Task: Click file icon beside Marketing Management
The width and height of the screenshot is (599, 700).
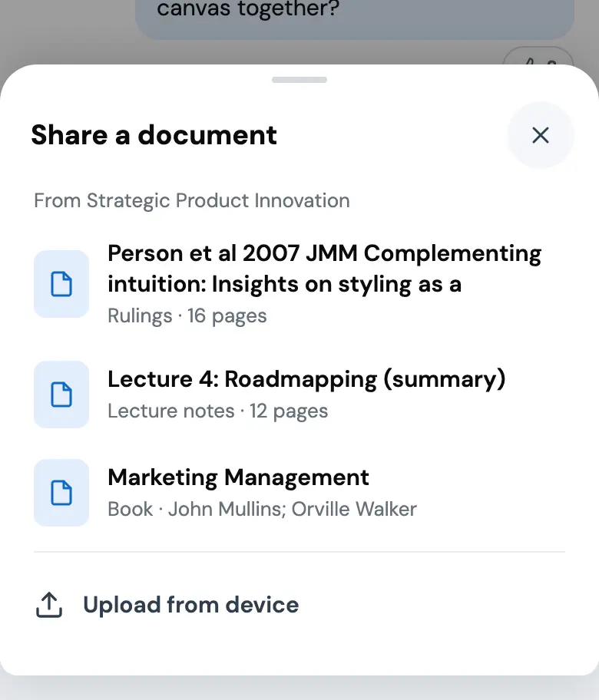Action: pyautogui.click(x=61, y=493)
